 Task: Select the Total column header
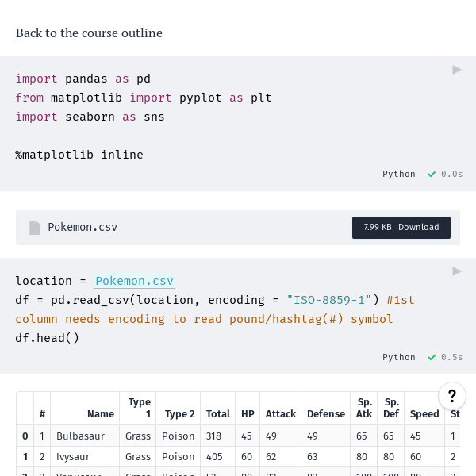217,413
